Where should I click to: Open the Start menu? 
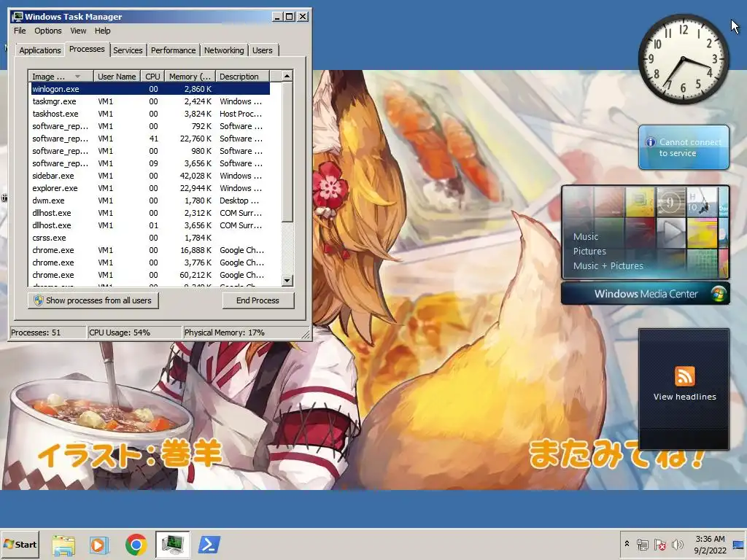[x=20, y=544]
